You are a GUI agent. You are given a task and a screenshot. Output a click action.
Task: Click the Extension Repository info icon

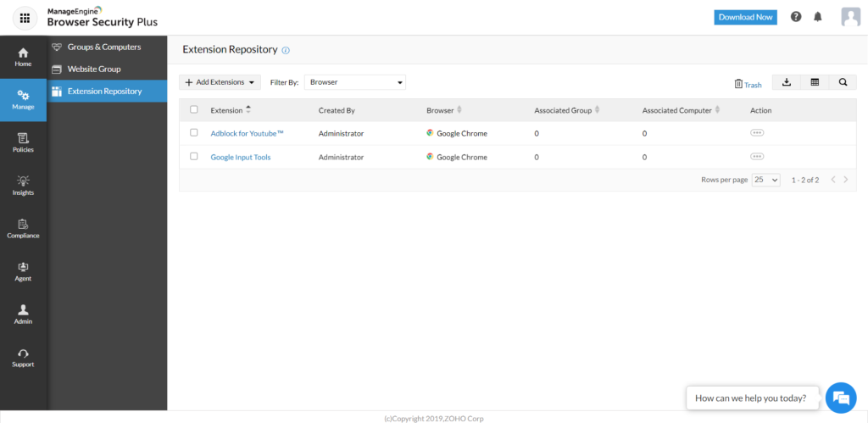[x=286, y=50]
